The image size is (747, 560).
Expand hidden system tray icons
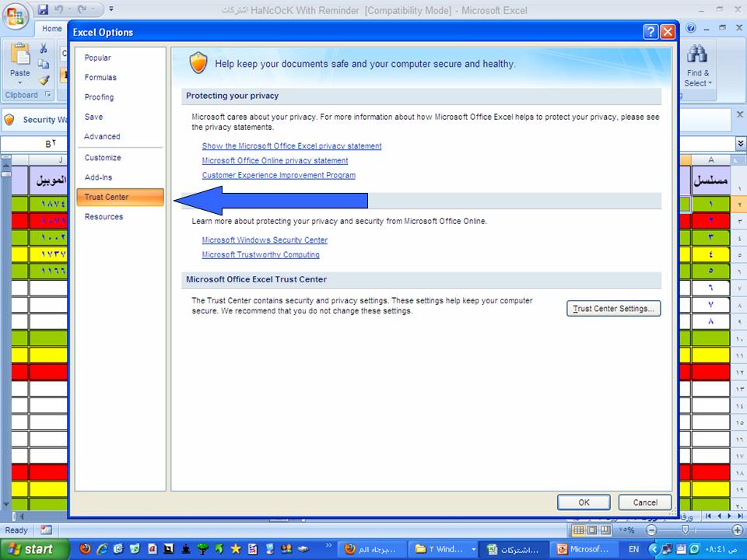click(653, 549)
